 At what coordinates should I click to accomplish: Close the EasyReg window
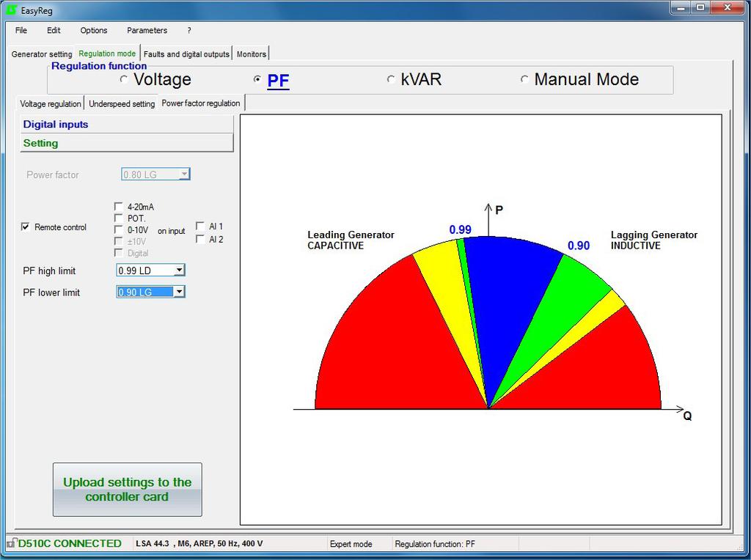pyautogui.click(x=727, y=7)
